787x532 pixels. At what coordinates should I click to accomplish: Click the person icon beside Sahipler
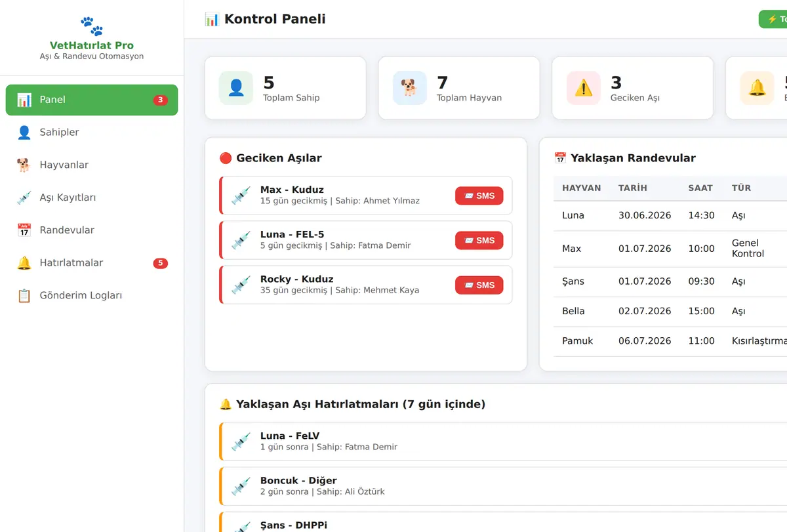pyautogui.click(x=24, y=133)
